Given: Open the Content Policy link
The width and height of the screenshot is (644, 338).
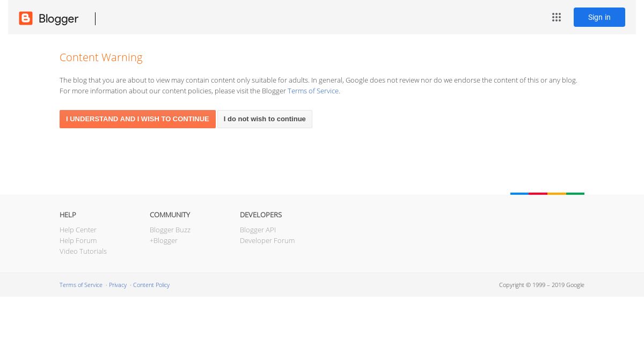Looking at the screenshot, I should (x=151, y=285).
